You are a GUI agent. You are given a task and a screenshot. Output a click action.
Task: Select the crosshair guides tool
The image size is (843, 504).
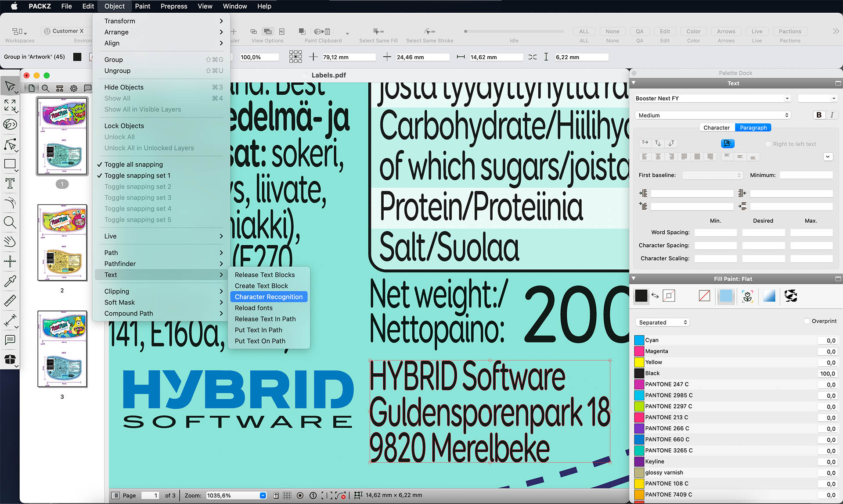10,261
